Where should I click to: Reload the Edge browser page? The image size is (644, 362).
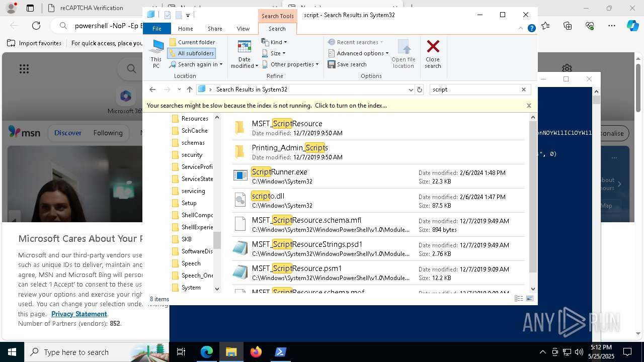36,26
